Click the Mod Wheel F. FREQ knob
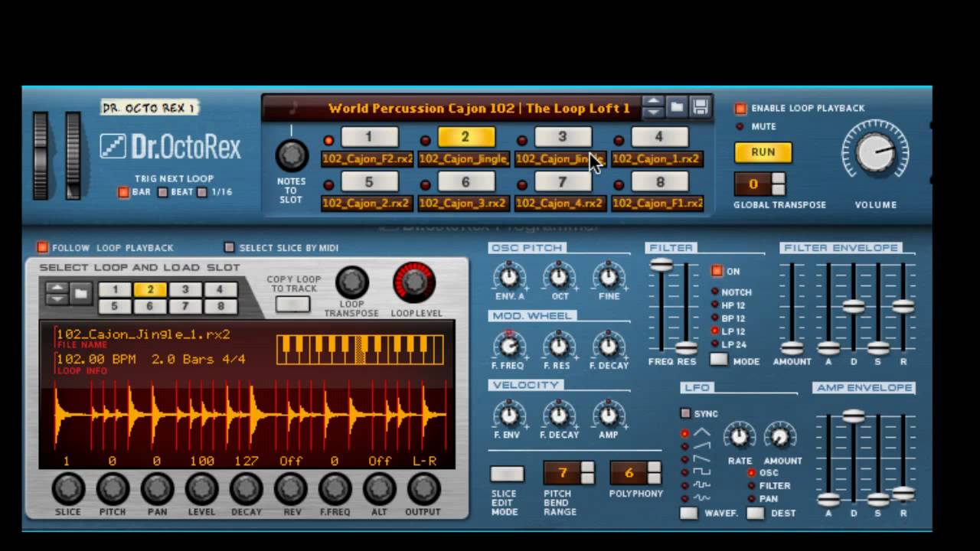The width and height of the screenshot is (980, 551). tap(509, 345)
